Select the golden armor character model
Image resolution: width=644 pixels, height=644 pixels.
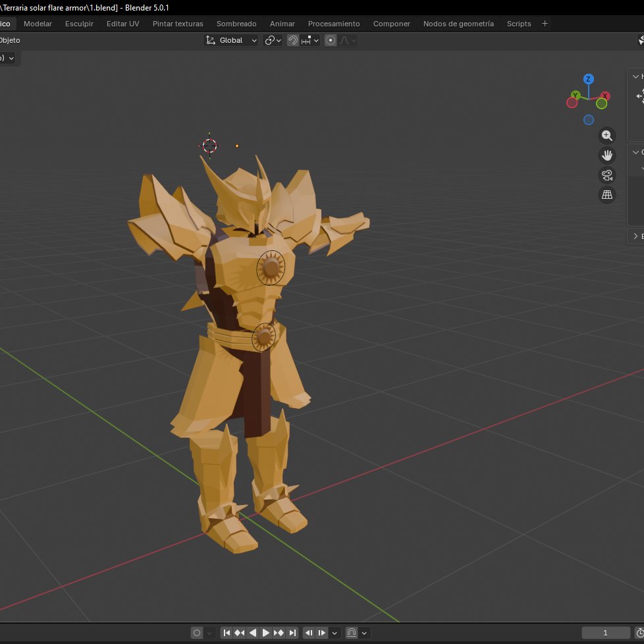coord(246,353)
